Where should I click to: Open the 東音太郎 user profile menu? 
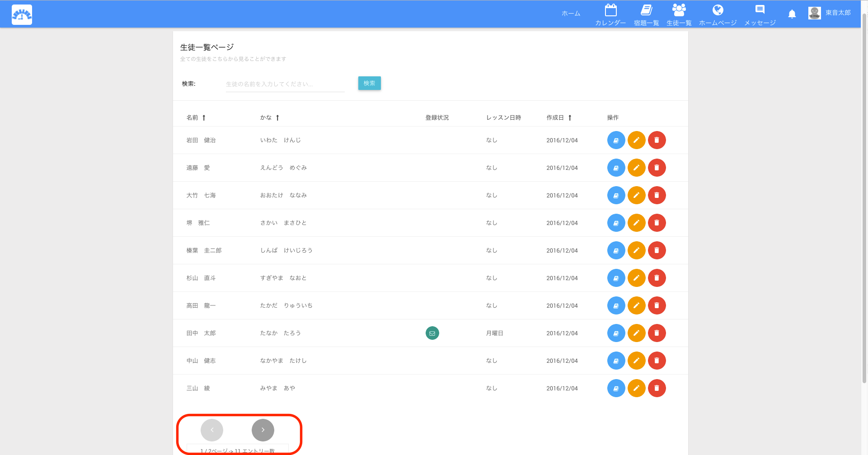pos(830,13)
